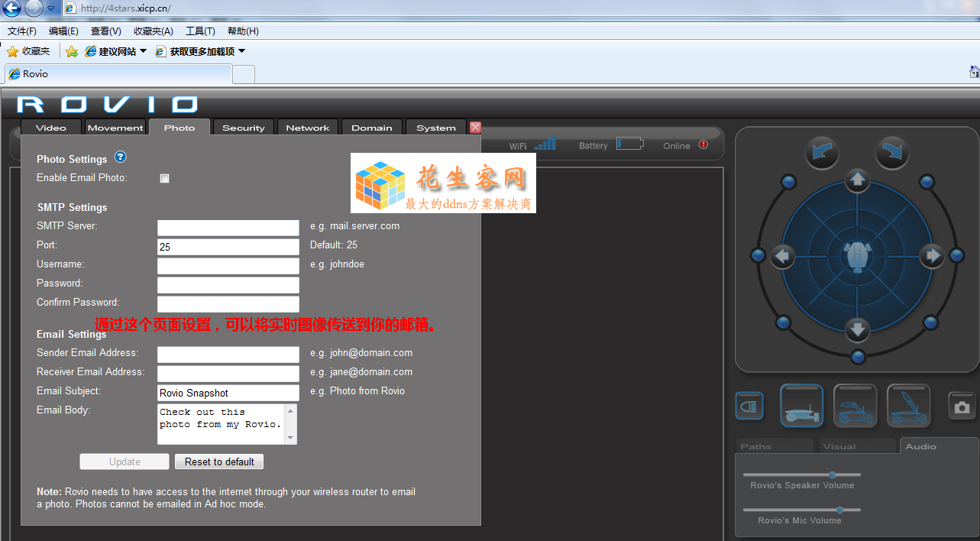This screenshot has height=541, width=980.
Task: Set camera head to the middle position
Action: tap(855, 406)
